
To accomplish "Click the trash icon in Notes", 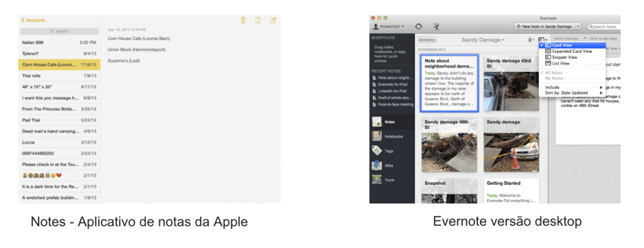I will tap(243, 20).
